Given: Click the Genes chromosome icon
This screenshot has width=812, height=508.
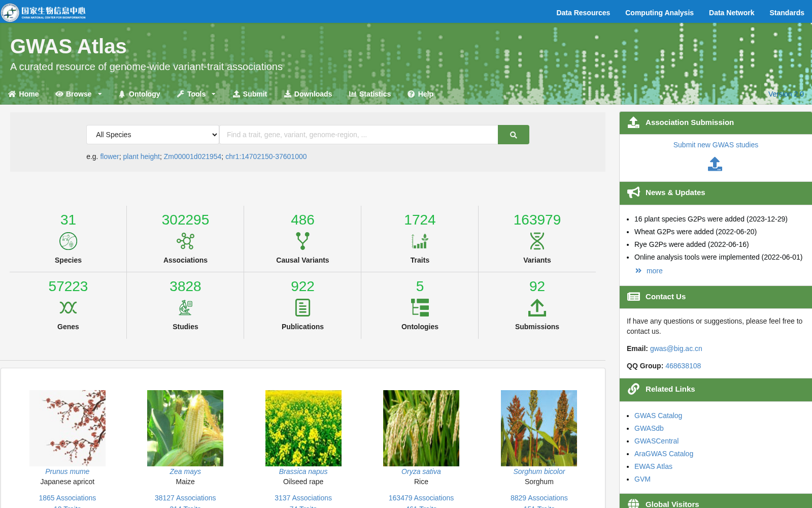Looking at the screenshot, I should coord(68,307).
